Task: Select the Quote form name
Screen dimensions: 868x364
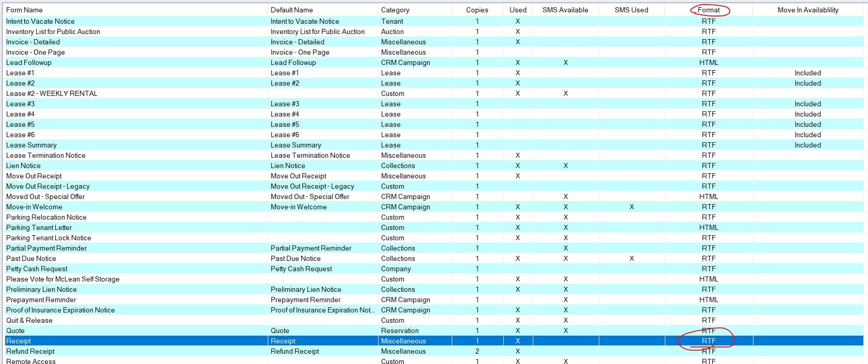Action: (x=15, y=330)
